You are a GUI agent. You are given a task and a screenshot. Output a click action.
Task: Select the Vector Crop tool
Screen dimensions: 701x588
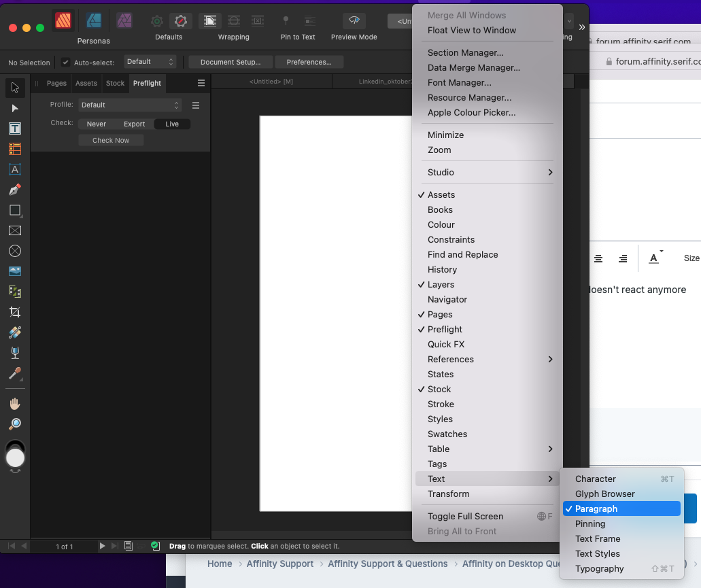coord(15,313)
